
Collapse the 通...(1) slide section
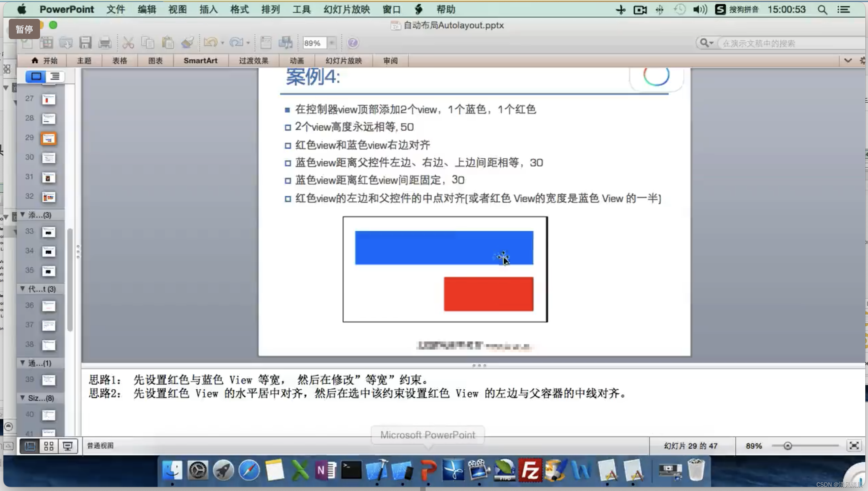pos(23,363)
